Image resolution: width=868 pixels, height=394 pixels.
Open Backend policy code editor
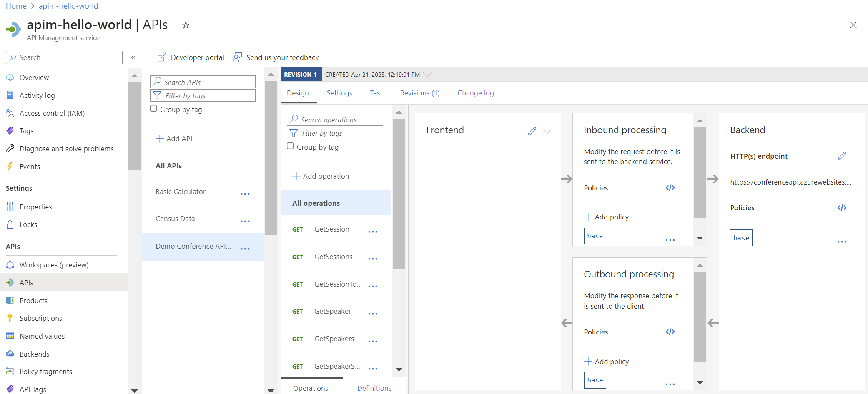click(842, 208)
